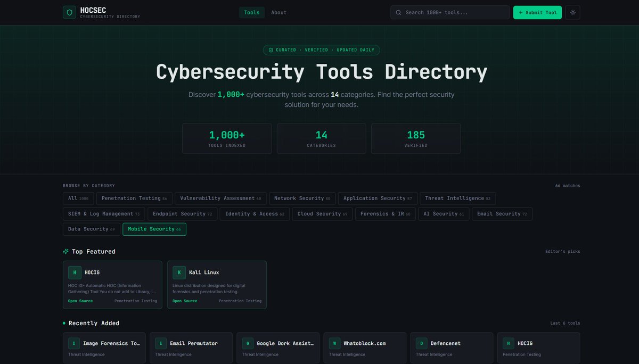Click the "66 matches" text
639x364 pixels.
pyautogui.click(x=568, y=186)
